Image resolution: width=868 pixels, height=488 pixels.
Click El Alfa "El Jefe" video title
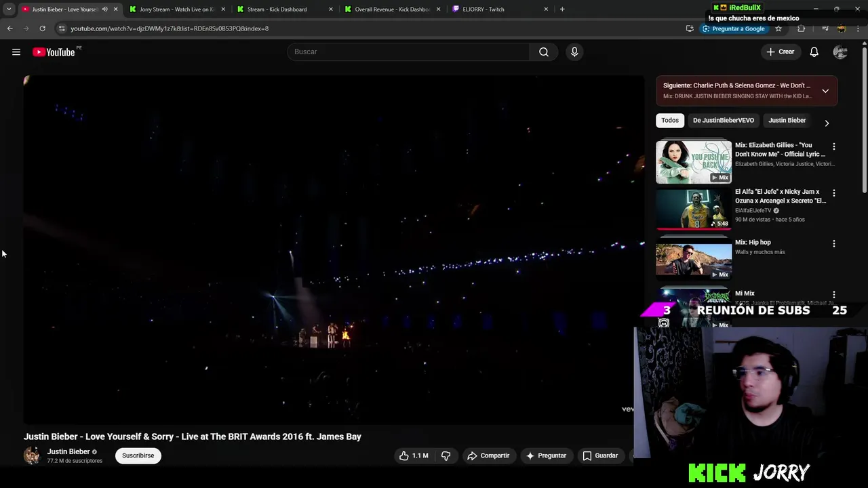click(x=781, y=197)
